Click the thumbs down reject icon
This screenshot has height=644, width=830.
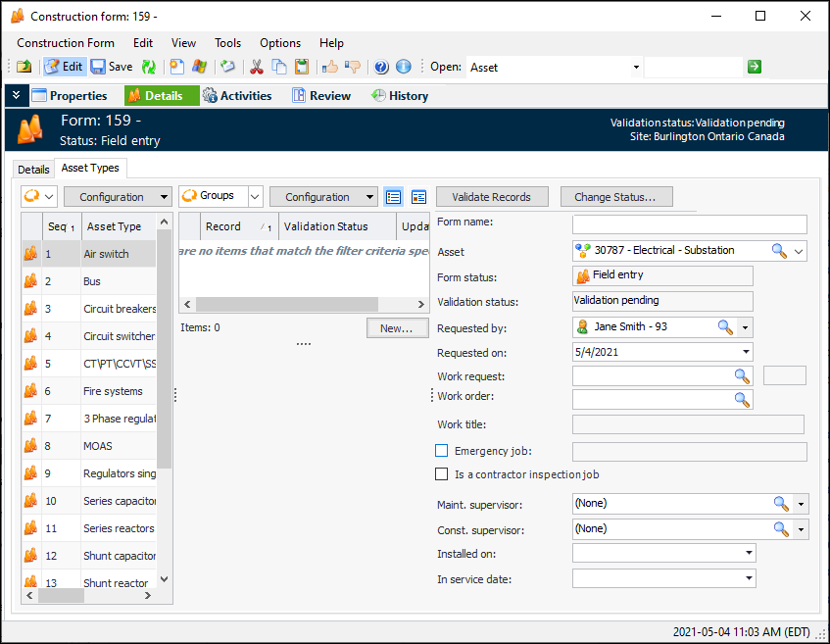pos(353,67)
